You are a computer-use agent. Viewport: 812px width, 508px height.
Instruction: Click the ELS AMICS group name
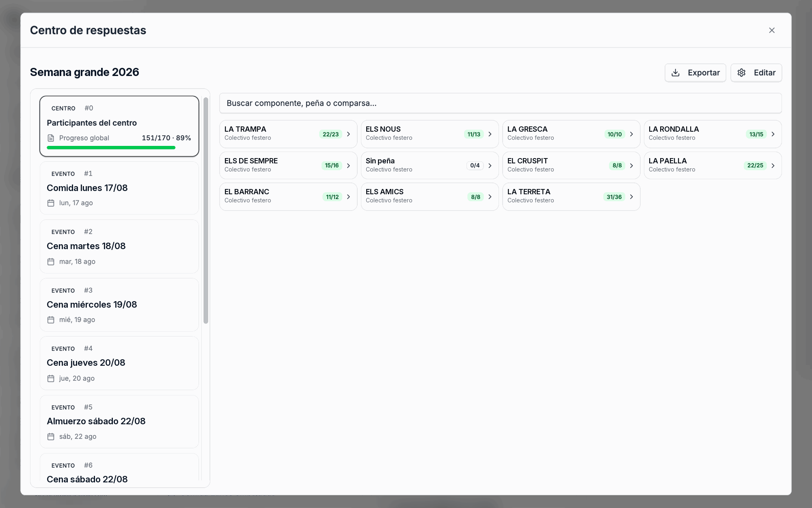(x=384, y=192)
